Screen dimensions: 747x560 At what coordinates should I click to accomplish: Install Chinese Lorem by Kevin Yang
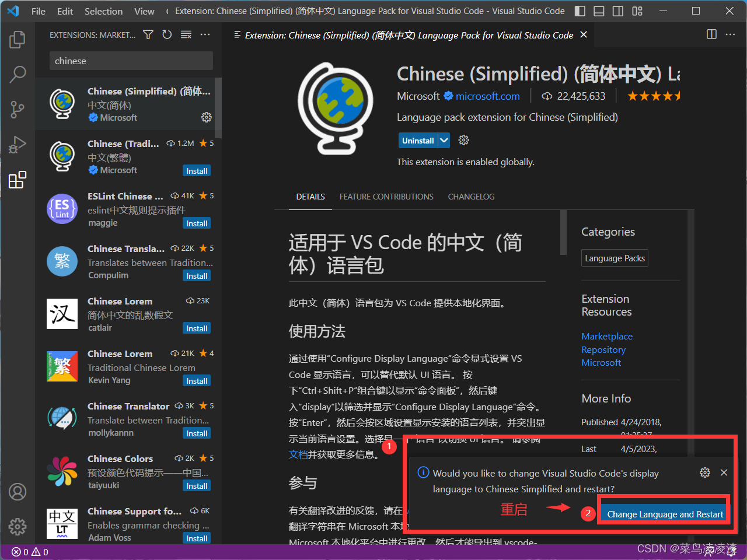(197, 381)
